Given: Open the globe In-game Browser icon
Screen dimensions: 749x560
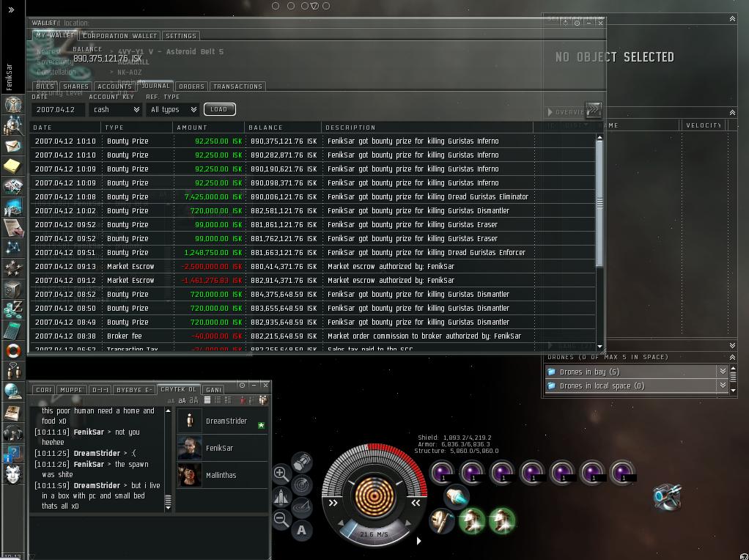Looking at the screenshot, I should tap(13, 391).
